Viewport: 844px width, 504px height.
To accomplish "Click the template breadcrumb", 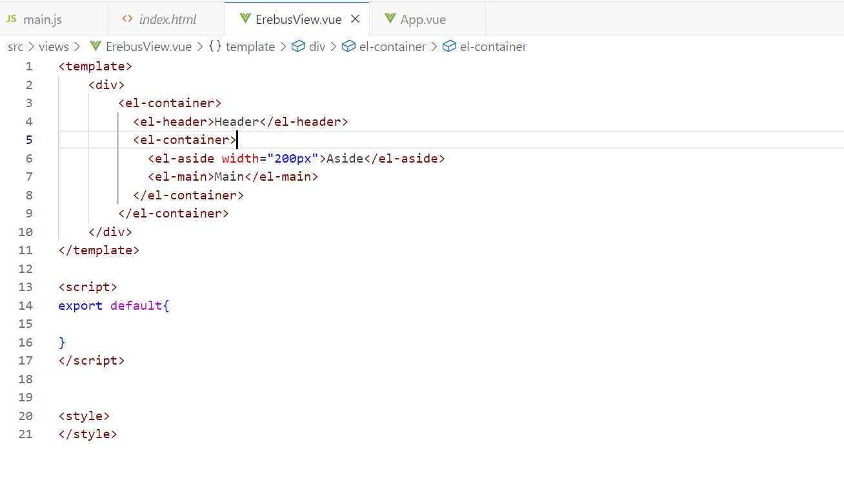I will (250, 47).
